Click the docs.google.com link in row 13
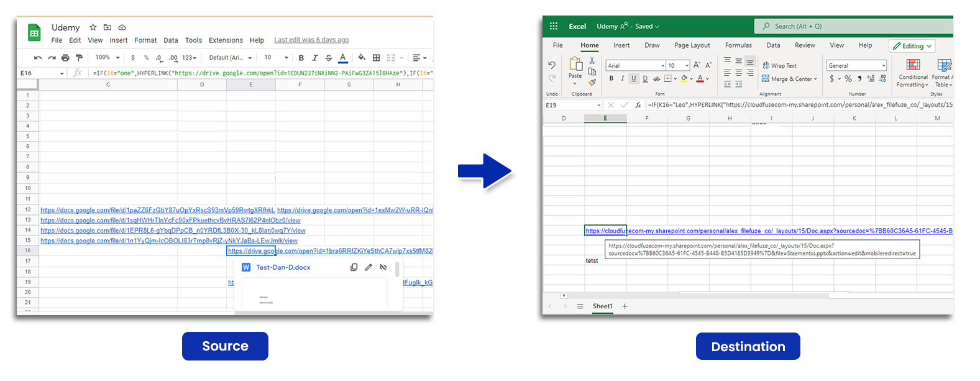The width and height of the screenshot is (980, 381). click(170, 220)
